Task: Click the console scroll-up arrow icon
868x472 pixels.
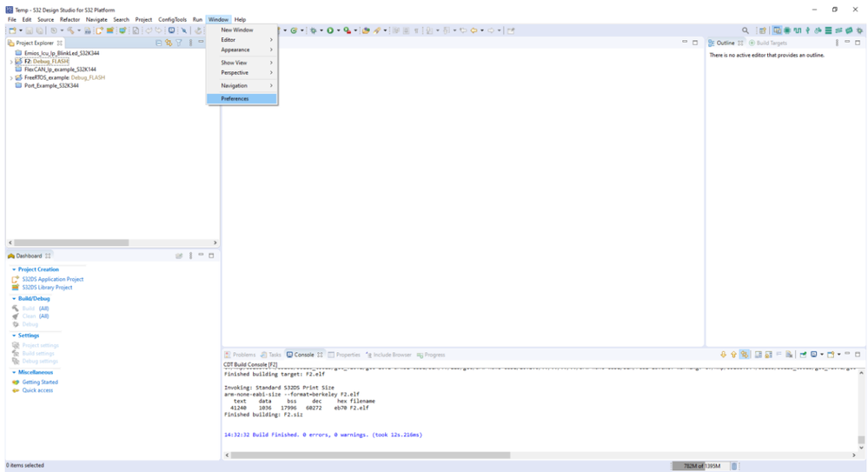Action: (x=733, y=355)
